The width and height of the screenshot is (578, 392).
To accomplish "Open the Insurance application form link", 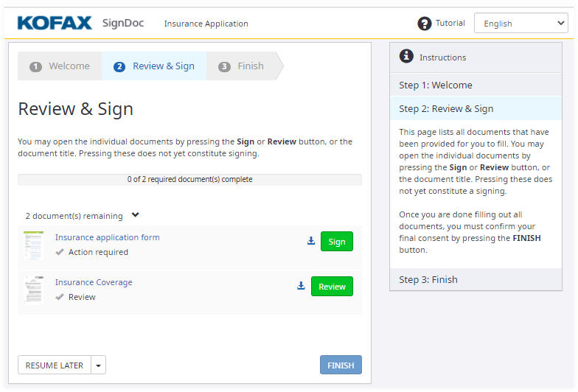I will pos(108,237).
